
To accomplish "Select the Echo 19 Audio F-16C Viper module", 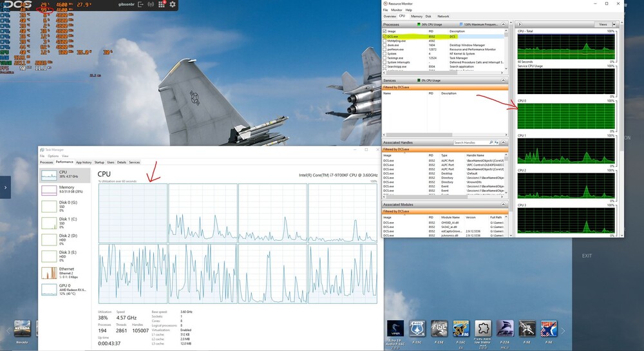I will click(395, 329).
